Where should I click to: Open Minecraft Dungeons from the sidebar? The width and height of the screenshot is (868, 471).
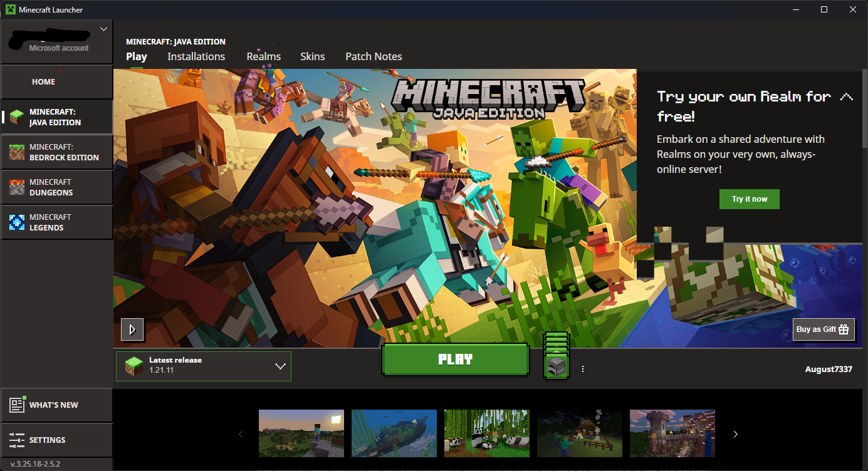(x=56, y=187)
